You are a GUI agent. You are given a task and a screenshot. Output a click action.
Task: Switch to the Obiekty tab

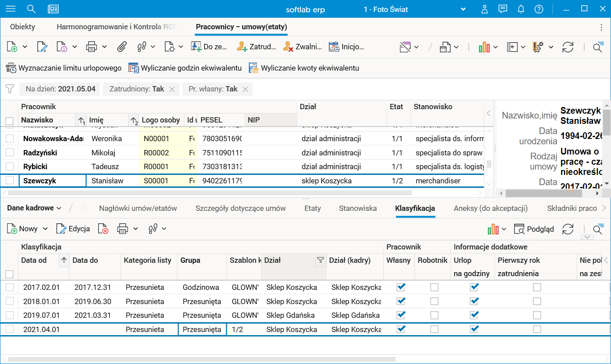(23, 27)
